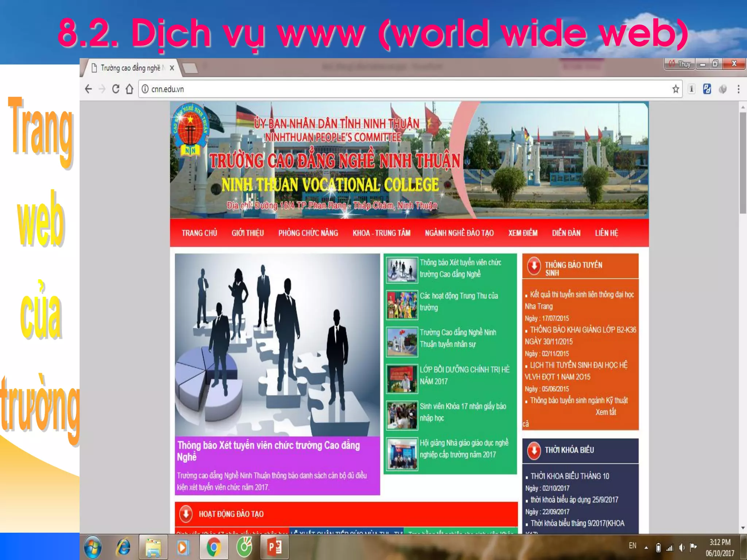Click thumbnail for LỚP BỒI DƯỠNG news
The width and height of the screenshot is (747, 560).
point(402,379)
